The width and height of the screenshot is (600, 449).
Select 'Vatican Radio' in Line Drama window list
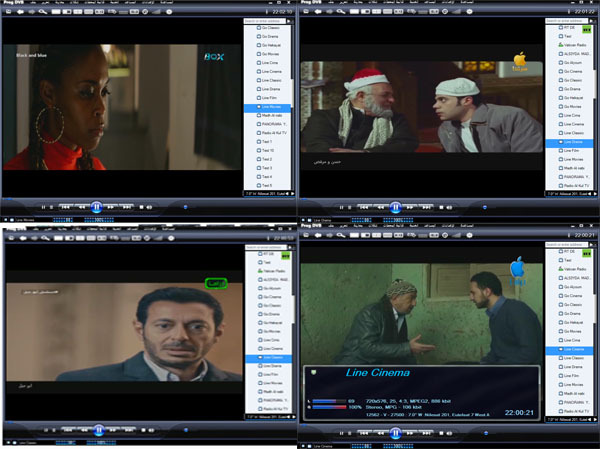[572, 45]
